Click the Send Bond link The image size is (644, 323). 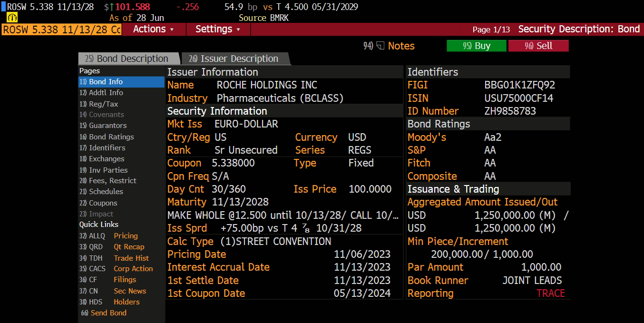[108, 313]
